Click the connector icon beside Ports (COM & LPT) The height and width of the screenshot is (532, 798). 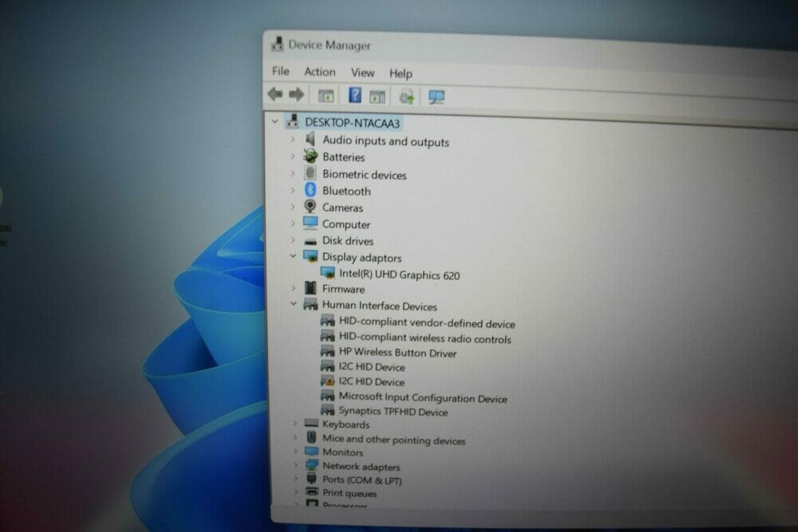coord(311,479)
